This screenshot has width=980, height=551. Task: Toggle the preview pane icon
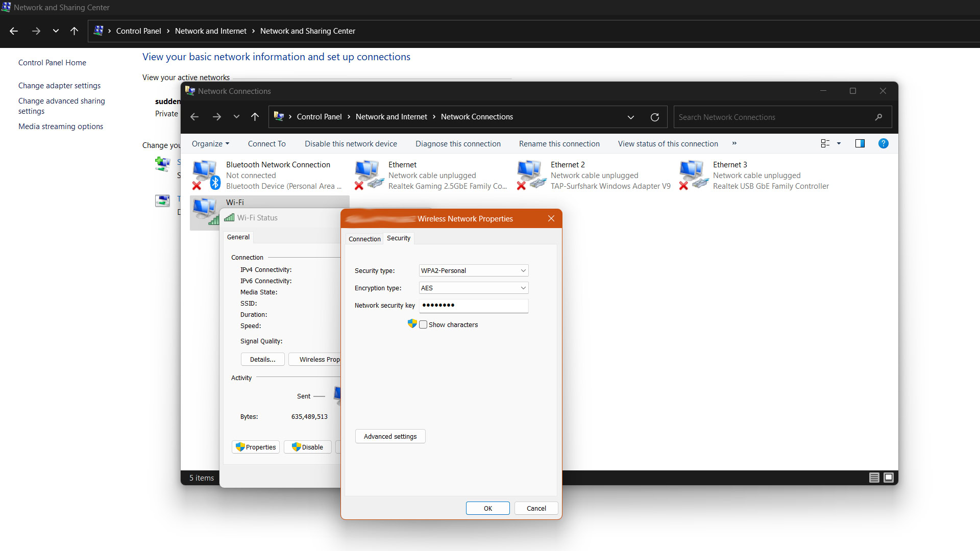pyautogui.click(x=860, y=144)
